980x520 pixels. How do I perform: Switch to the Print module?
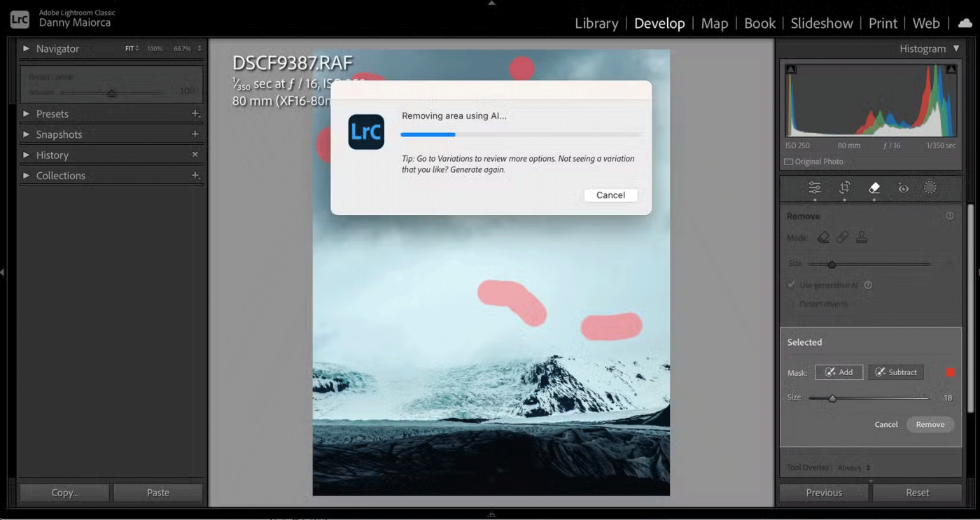(x=883, y=23)
